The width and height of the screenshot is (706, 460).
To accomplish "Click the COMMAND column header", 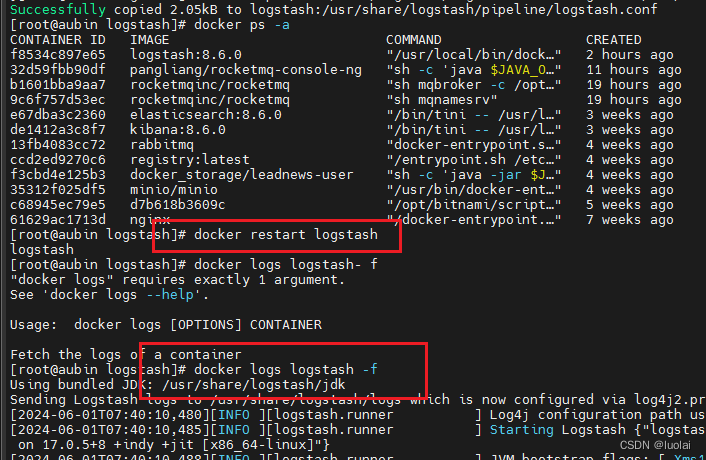I will tap(414, 40).
